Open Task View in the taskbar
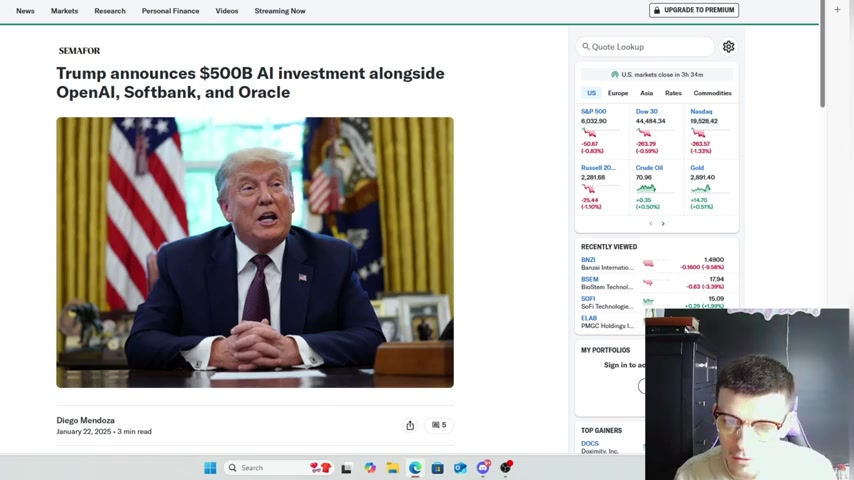This screenshot has height=480, width=854. pyautogui.click(x=346, y=467)
